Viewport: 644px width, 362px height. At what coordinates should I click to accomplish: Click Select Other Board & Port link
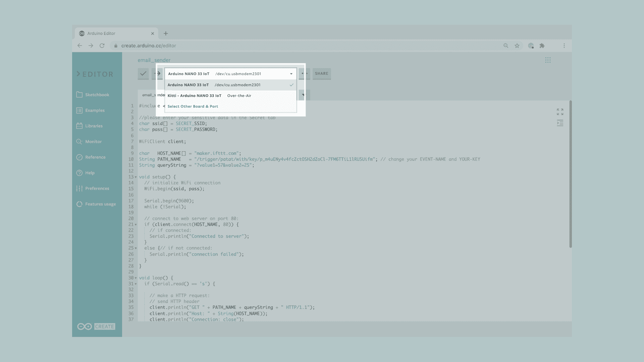[x=193, y=106]
